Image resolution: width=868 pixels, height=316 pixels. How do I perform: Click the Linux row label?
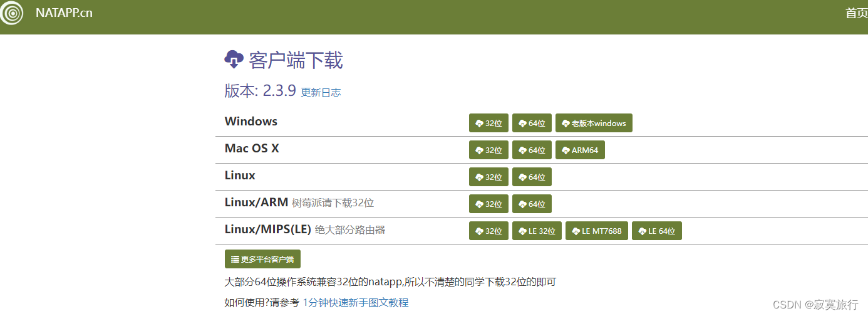[x=240, y=176]
